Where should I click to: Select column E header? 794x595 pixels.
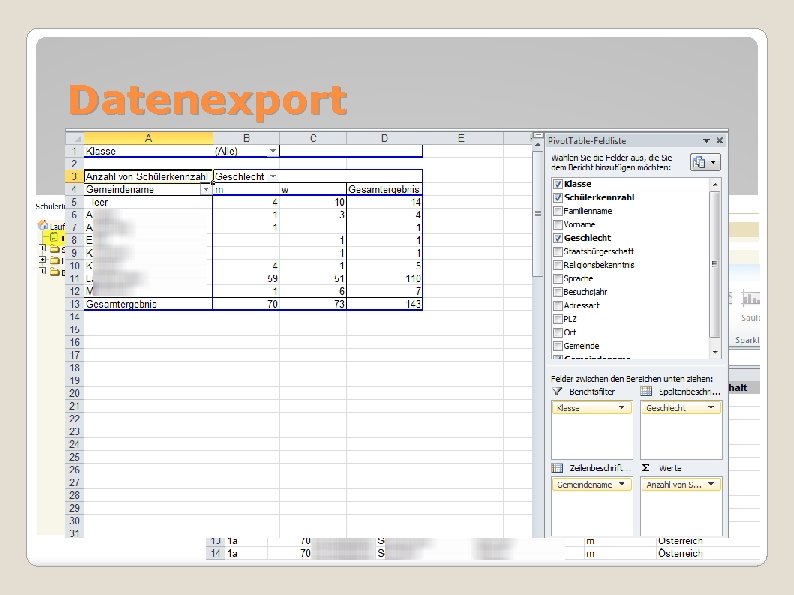[461, 138]
